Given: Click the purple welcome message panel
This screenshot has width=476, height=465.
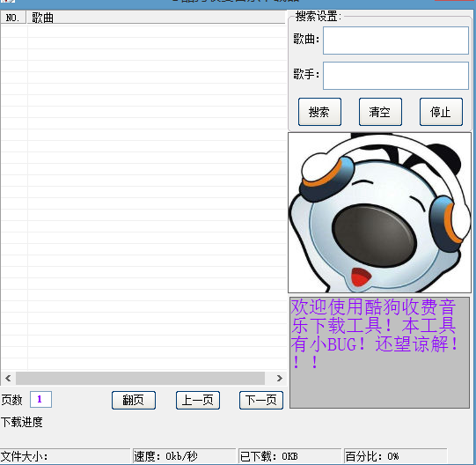Looking at the screenshot, I should 379,352.
